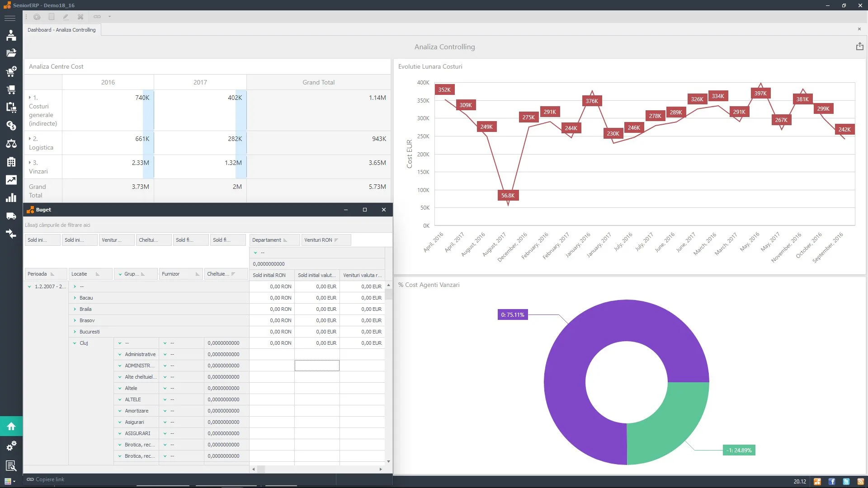Open the shared folder module in the sidebar

(x=11, y=53)
